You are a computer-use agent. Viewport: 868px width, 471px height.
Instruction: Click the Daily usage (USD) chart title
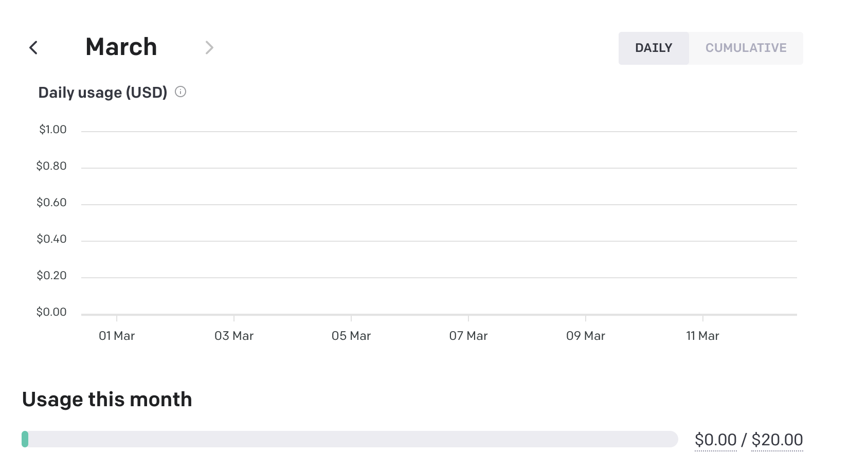tap(103, 93)
